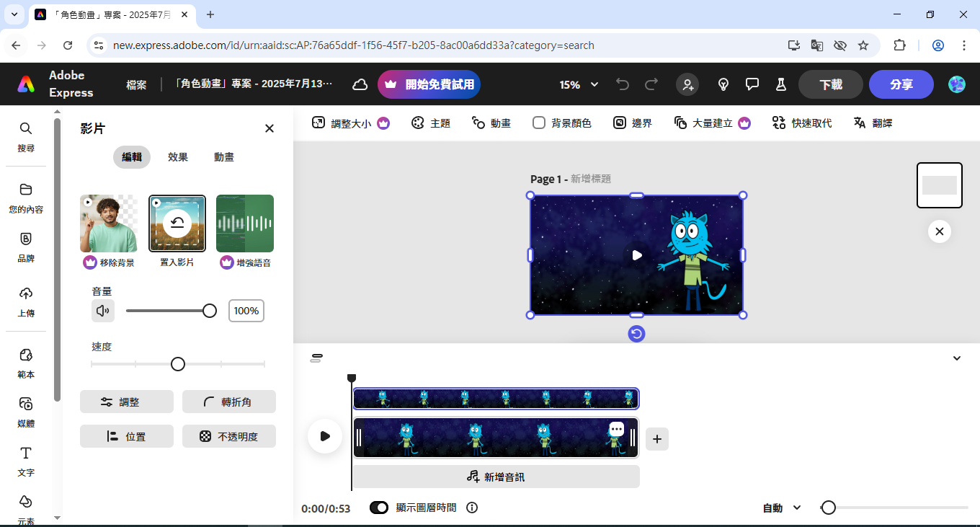The image size is (980, 527).
Task: Open the comments speech bubble icon
Action: (x=752, y=84)
